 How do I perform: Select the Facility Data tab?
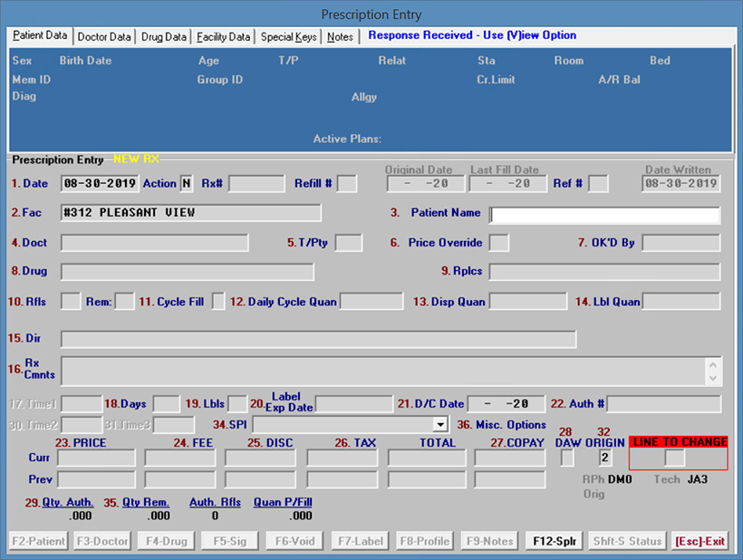click(223, 37)
